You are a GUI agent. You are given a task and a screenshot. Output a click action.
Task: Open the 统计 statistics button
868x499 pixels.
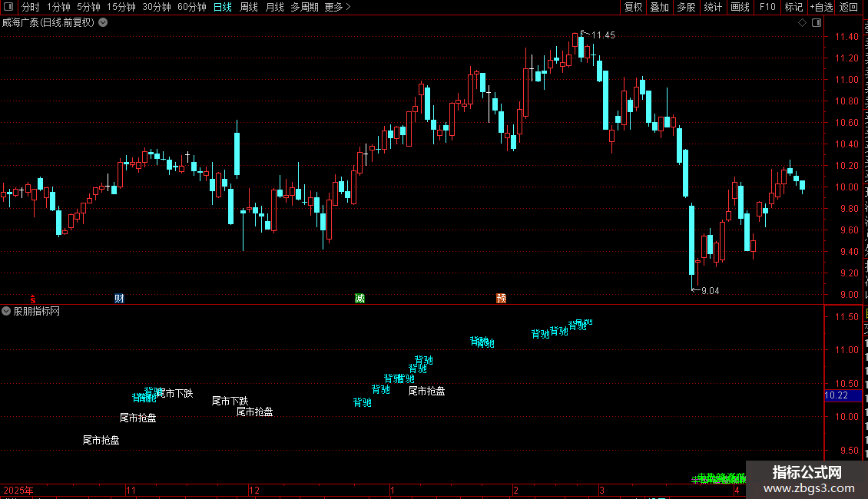pyautogui.click(x=713, y=7)
